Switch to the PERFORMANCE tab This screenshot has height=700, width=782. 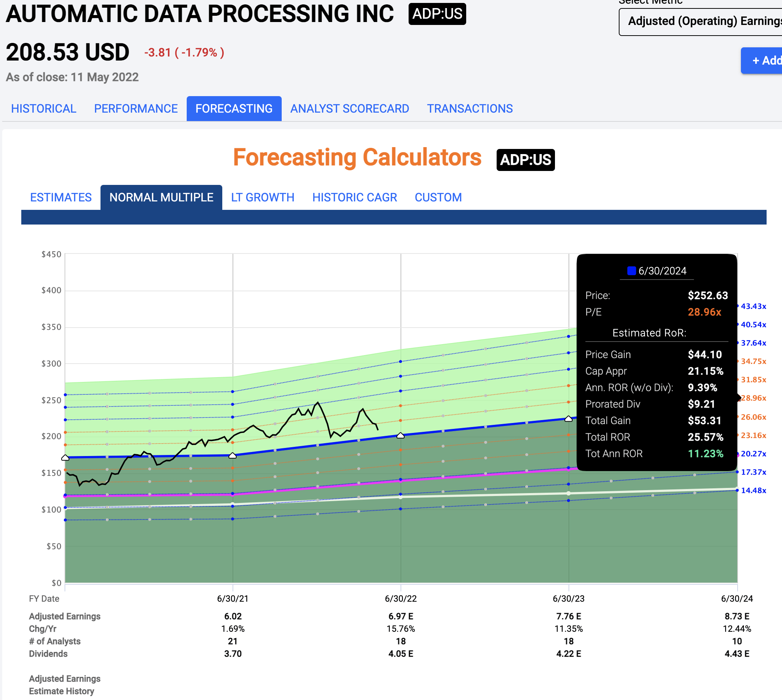pos(136,109)
